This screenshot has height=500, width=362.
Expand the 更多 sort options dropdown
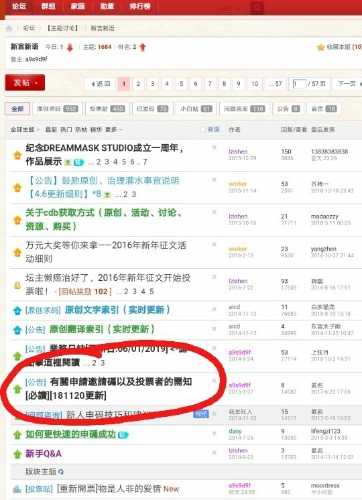[x=114, y=129]
